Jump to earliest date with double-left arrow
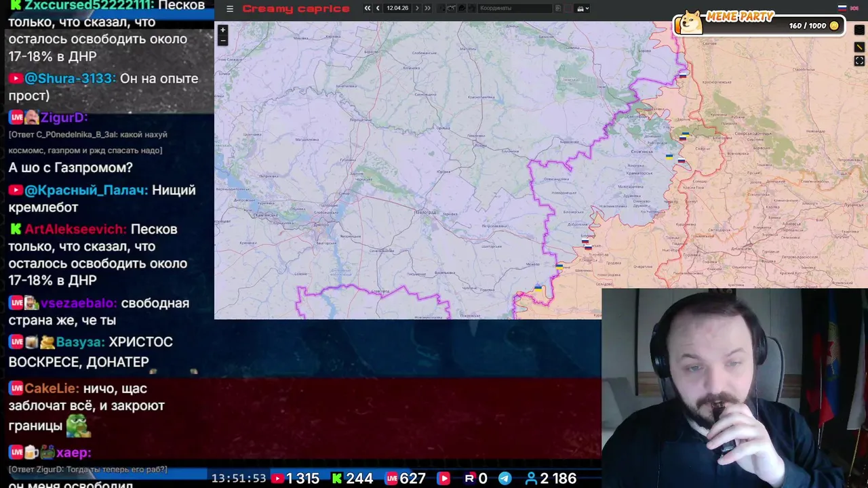The width and height of the screenshot is (868, 488). [x=368, y=8]
